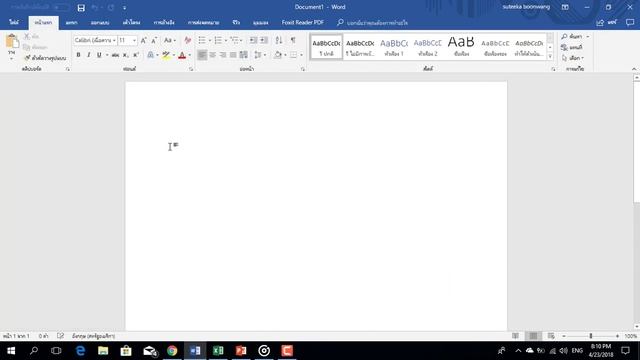Open the Bullets list dropdown arrow
640x360 pixels.
coord(210,40)
